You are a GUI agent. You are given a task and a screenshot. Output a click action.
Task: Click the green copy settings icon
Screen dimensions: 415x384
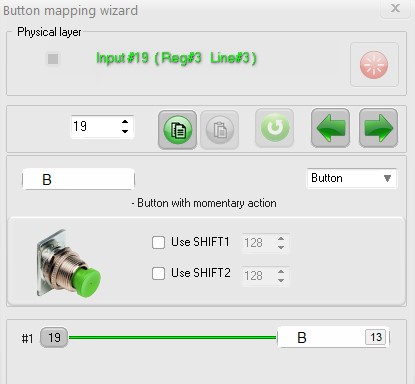pyautogui.click(x=177, y=130)
